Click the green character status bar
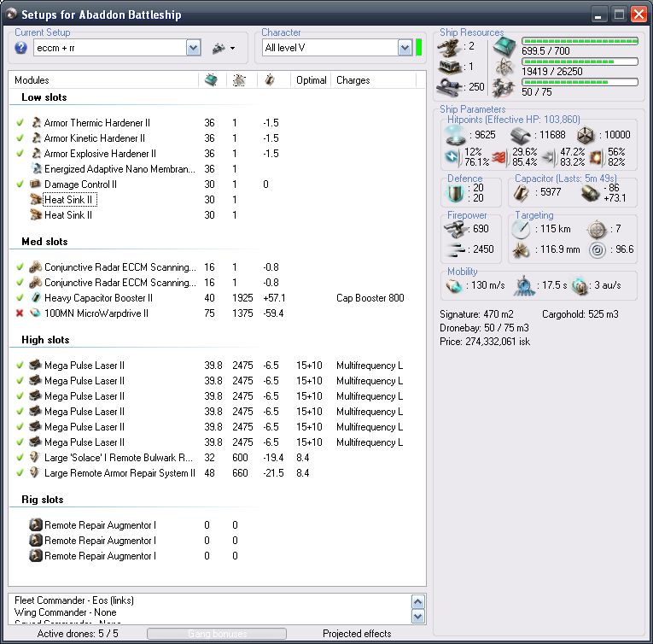Screen dimensions: 653x644 [x=419, y=48]
